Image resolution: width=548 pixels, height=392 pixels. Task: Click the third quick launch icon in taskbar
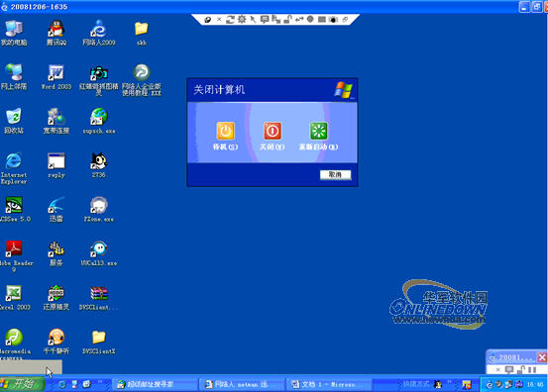point(86,384)
